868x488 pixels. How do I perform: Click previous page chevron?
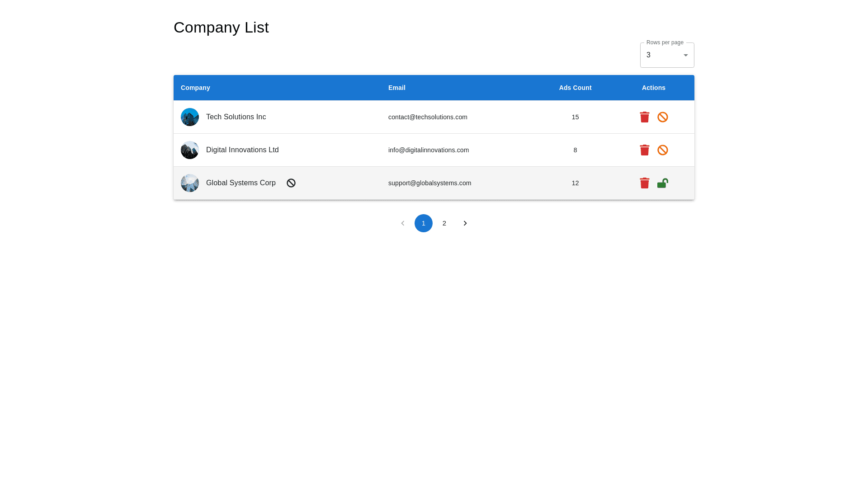pos(402,223)
